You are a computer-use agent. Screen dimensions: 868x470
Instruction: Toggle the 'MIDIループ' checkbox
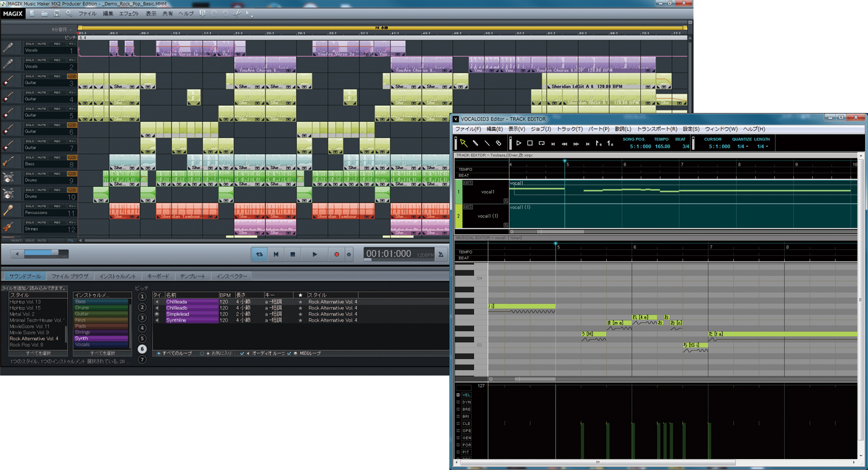pyautogui.click(x=289, y=353)
